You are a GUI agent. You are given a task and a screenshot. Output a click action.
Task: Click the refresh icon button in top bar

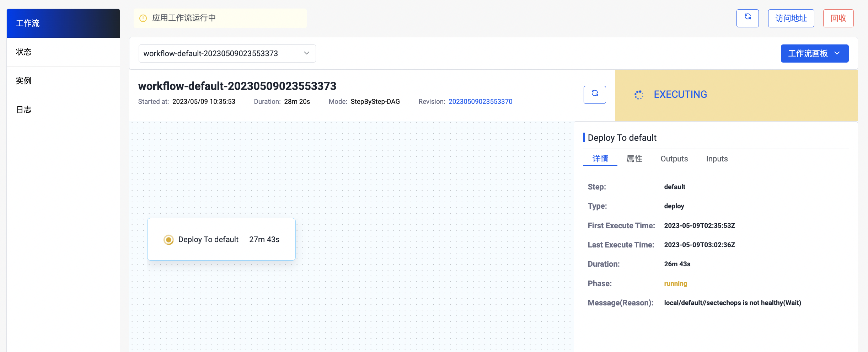point(748,18)
